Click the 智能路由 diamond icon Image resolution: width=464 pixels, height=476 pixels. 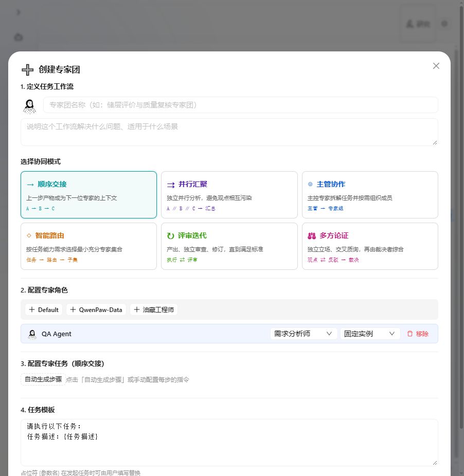coord(29,235)
